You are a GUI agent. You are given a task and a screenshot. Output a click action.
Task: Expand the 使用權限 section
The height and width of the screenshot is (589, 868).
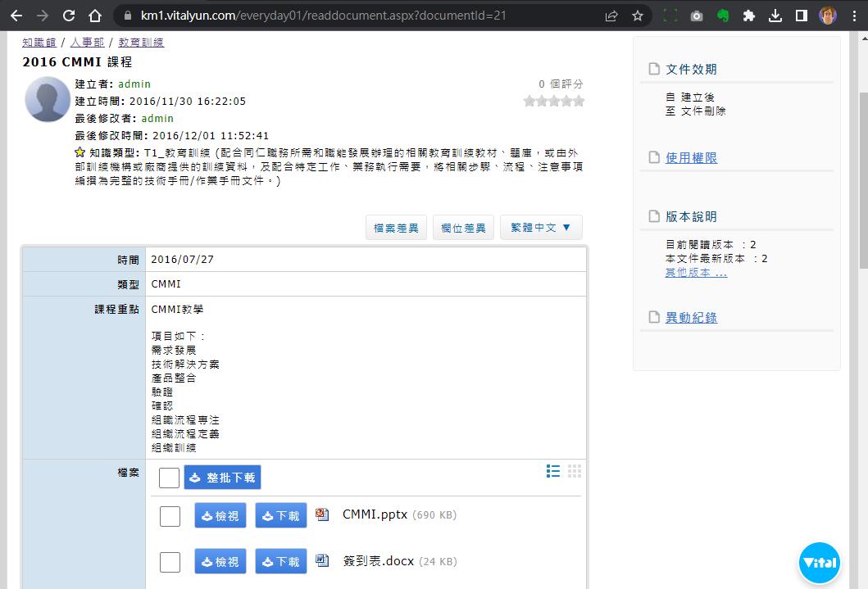click(x=691, y=157)
